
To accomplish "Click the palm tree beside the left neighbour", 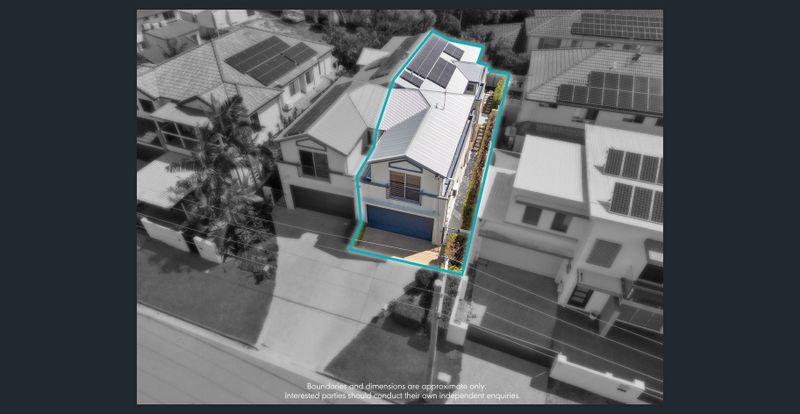I will (215, 175).
